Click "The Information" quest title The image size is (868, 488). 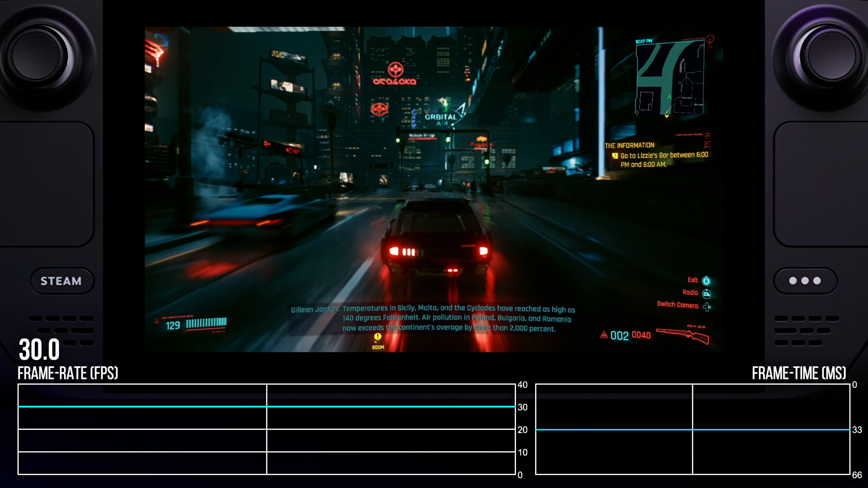(x=629, y=145)
